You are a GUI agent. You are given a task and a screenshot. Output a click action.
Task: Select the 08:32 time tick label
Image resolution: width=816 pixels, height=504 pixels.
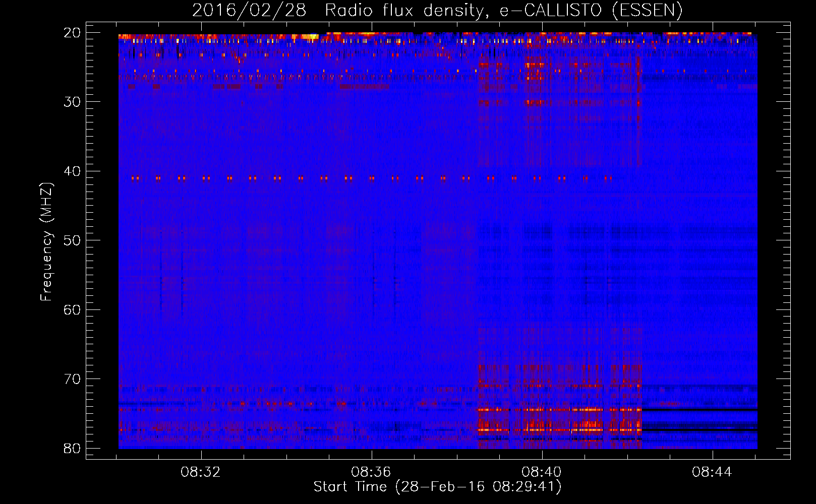click(201, 472)
